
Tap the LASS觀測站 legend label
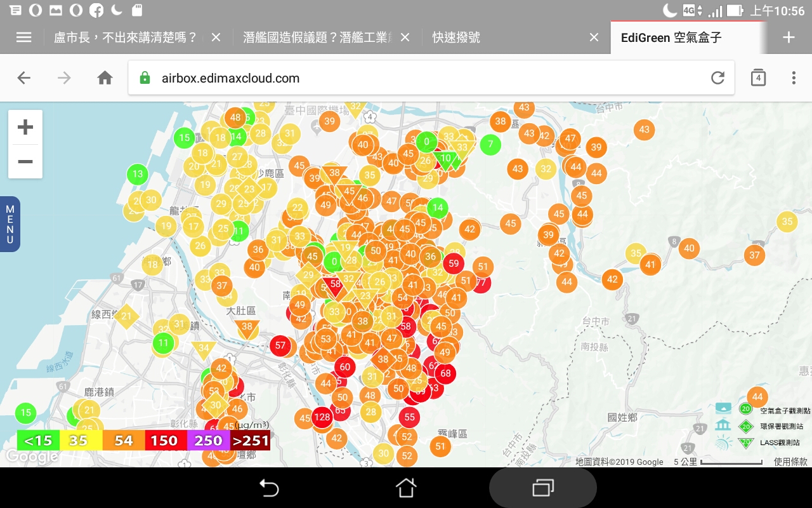coord(780,443)
